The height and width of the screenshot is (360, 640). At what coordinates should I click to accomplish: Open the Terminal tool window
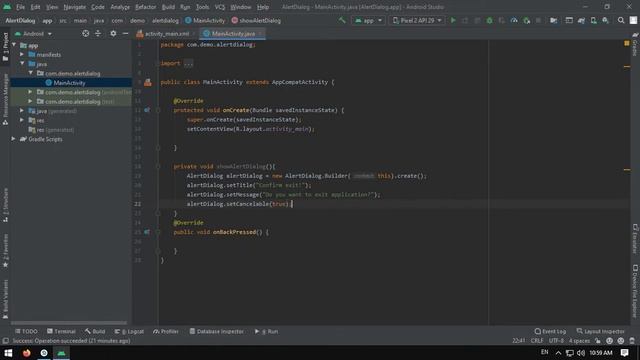point(61,331)
